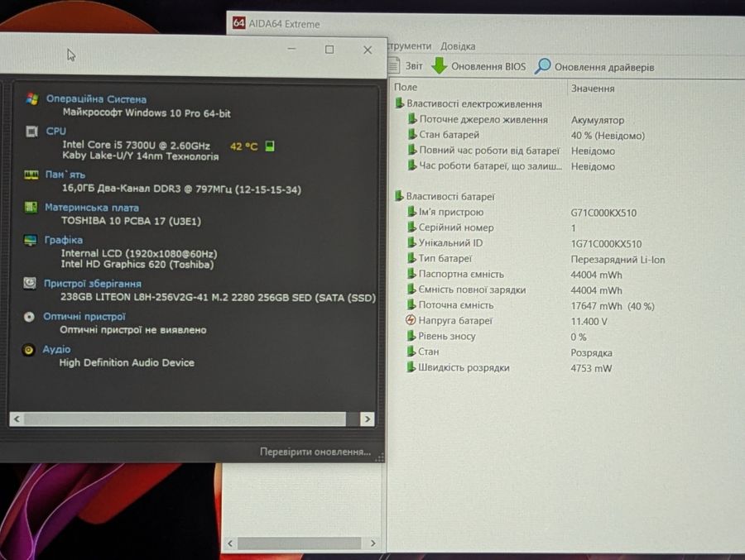This screenshot has width=745, height=560.
Task: Select the Час роботи батареї, що залиш... row
Action: (x=512, y=166)
